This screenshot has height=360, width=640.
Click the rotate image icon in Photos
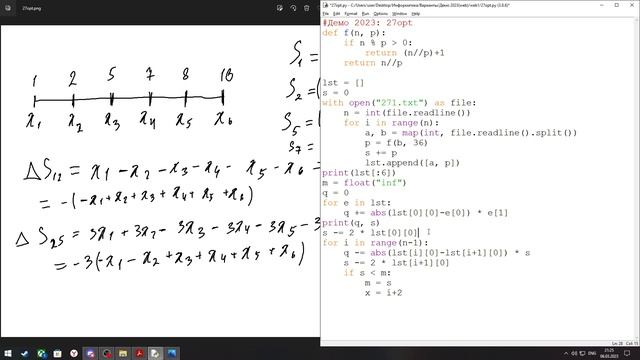pos(293,8)
